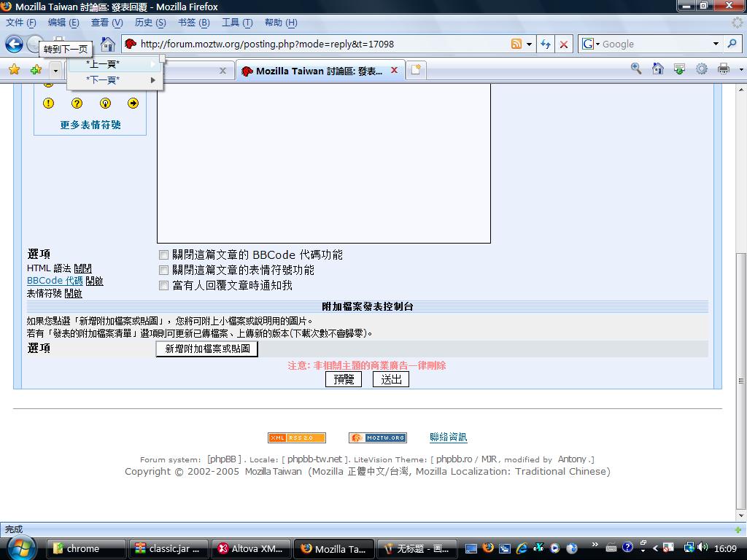Disable BBCode for this post checkbox
747x560 pixels.
point(164,255)
